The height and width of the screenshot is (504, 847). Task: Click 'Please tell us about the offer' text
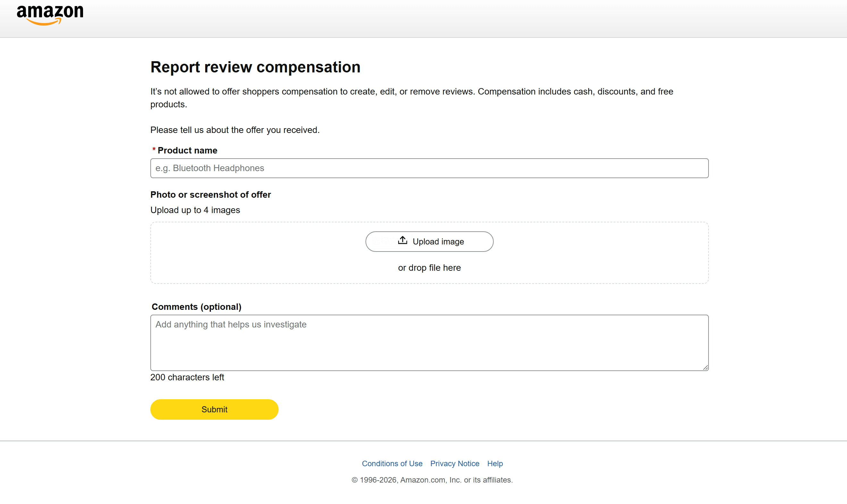[x=235, y=130]
